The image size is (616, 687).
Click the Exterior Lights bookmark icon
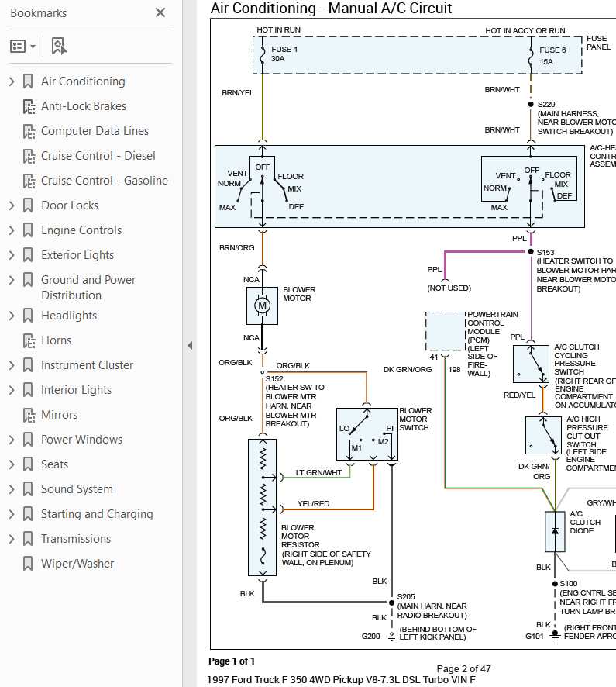[x=28, y=255]
